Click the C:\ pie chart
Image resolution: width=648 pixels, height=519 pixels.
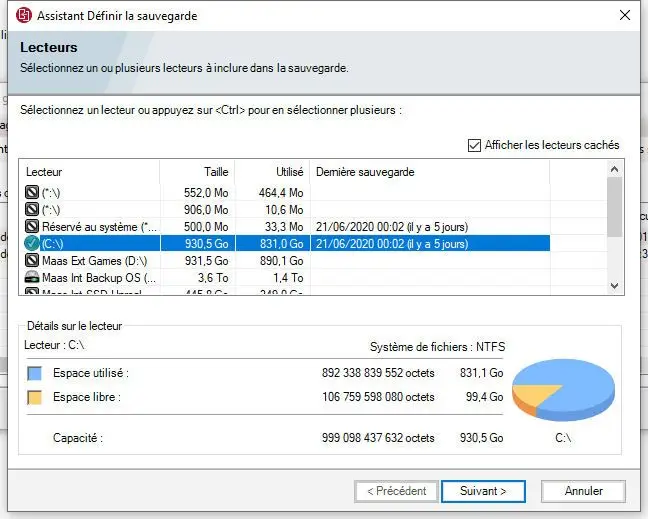[x=563, y=389]
